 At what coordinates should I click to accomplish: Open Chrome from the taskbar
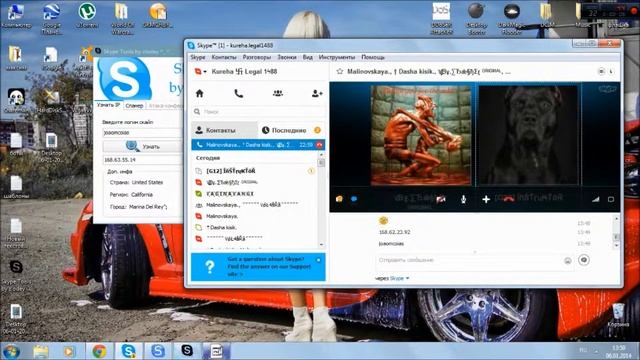tap(99, 351)
